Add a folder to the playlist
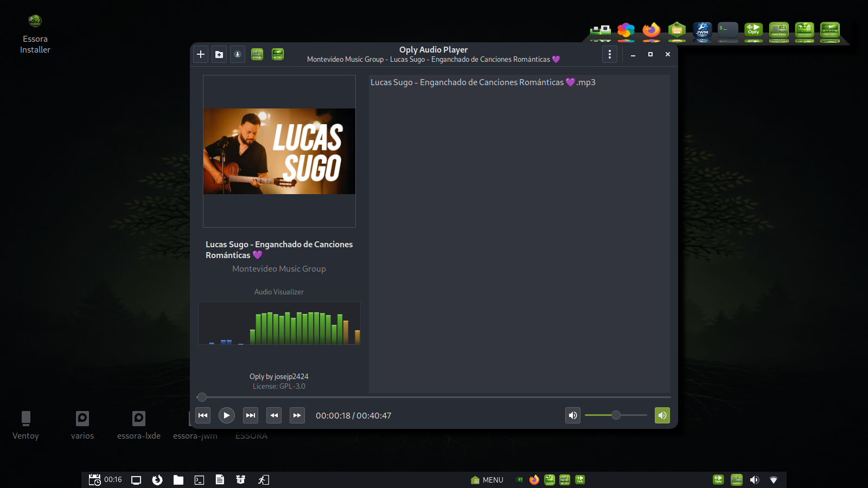This screenshot has width=868, height=488. (x=219, y=54)
